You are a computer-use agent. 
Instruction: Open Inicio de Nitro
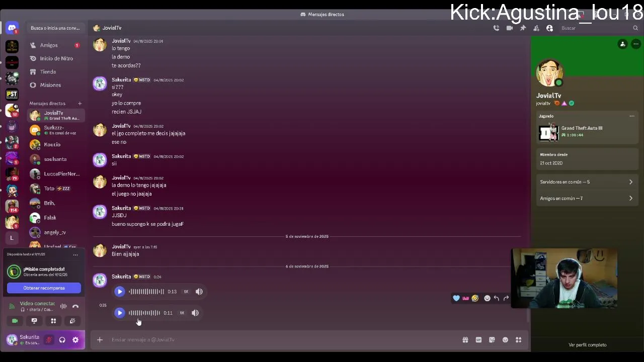coord(55,58)
